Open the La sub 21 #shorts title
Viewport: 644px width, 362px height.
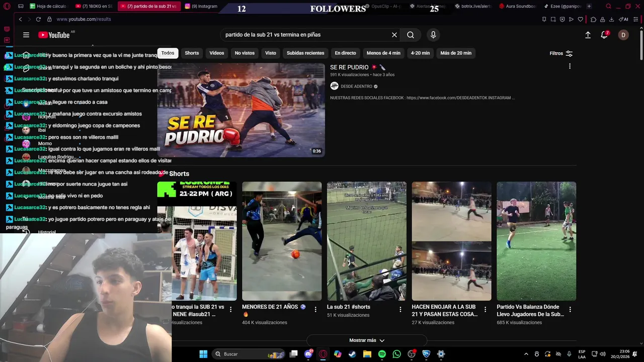[x=348, y=307]
